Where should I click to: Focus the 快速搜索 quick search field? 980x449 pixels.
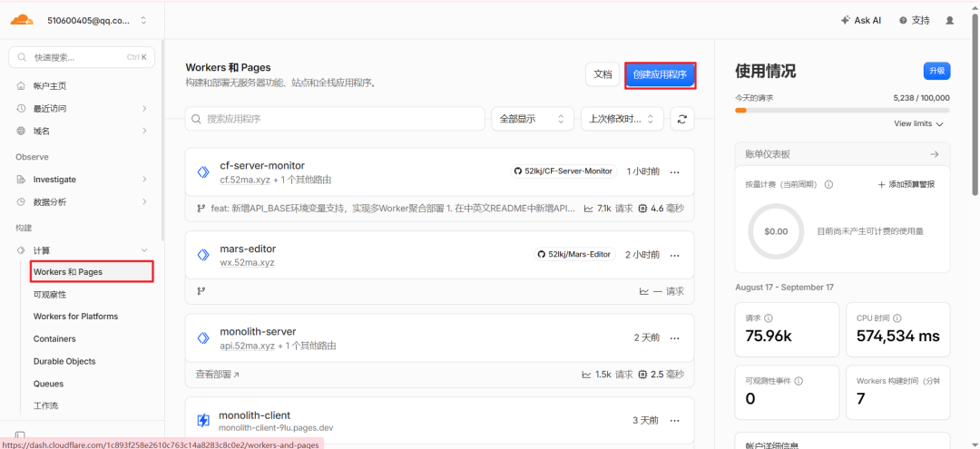coord(82,57)
